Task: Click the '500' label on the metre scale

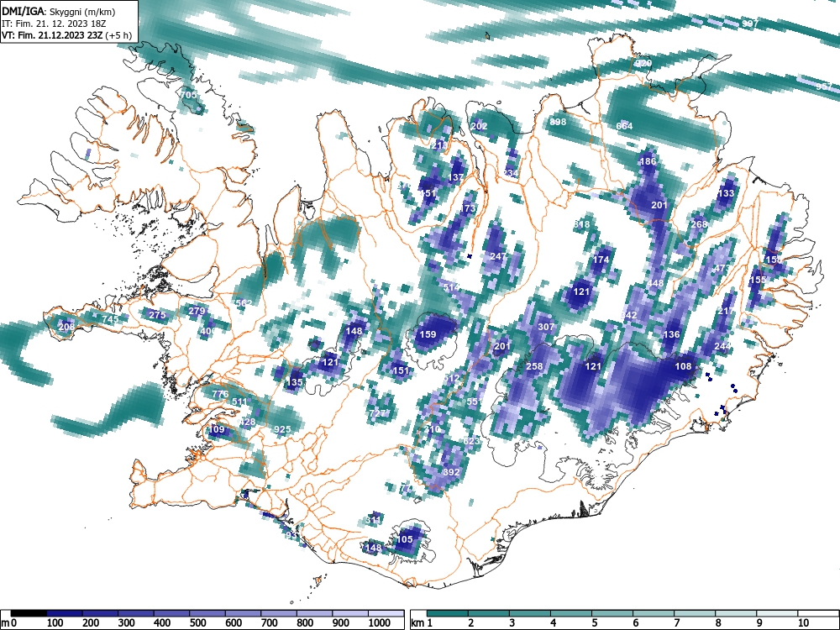Action: tap(197, 623)
